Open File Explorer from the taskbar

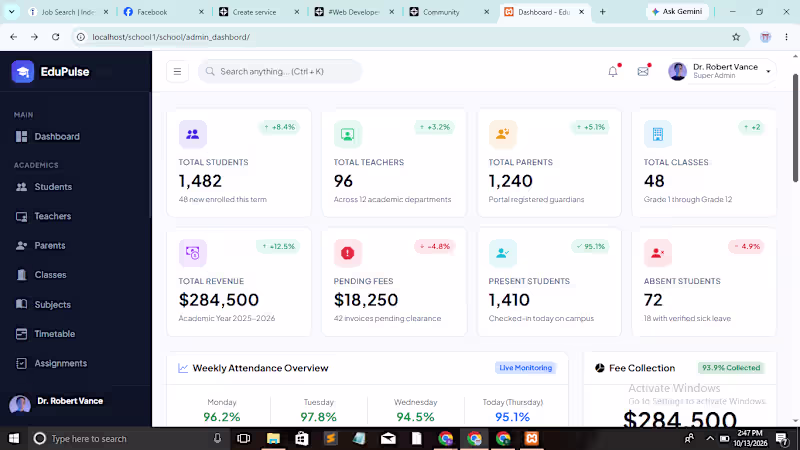click(x=273, y=438)
